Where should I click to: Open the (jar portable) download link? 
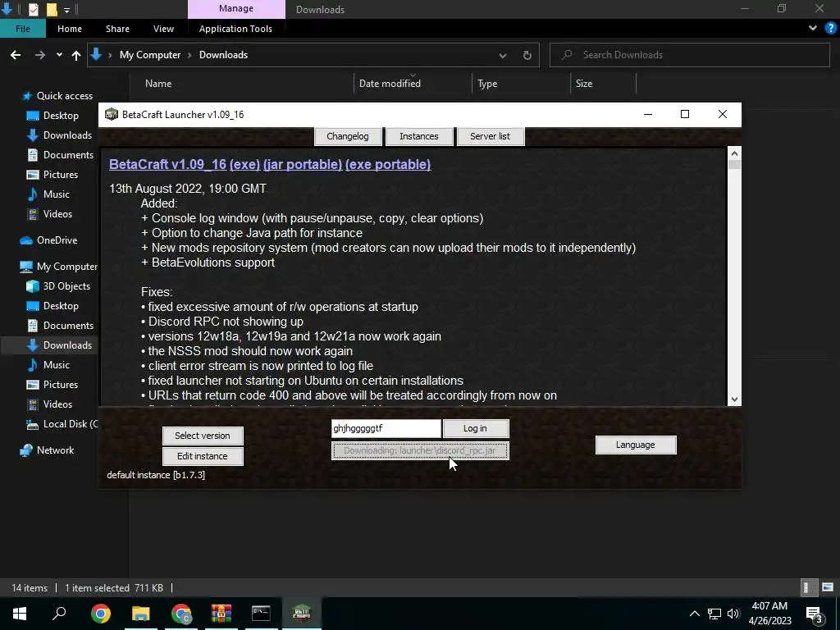(303, 164)
